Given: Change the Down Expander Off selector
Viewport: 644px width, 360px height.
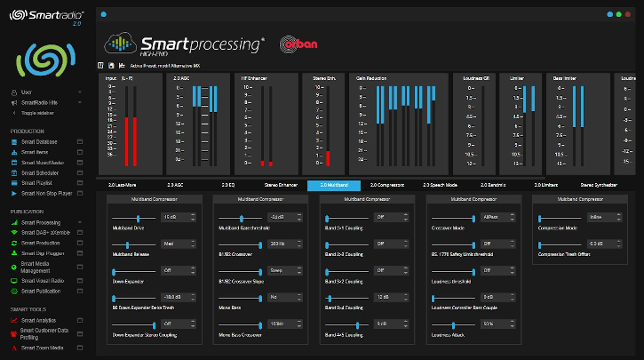Looking at the screenshot, I should click(x=179, y=270).
